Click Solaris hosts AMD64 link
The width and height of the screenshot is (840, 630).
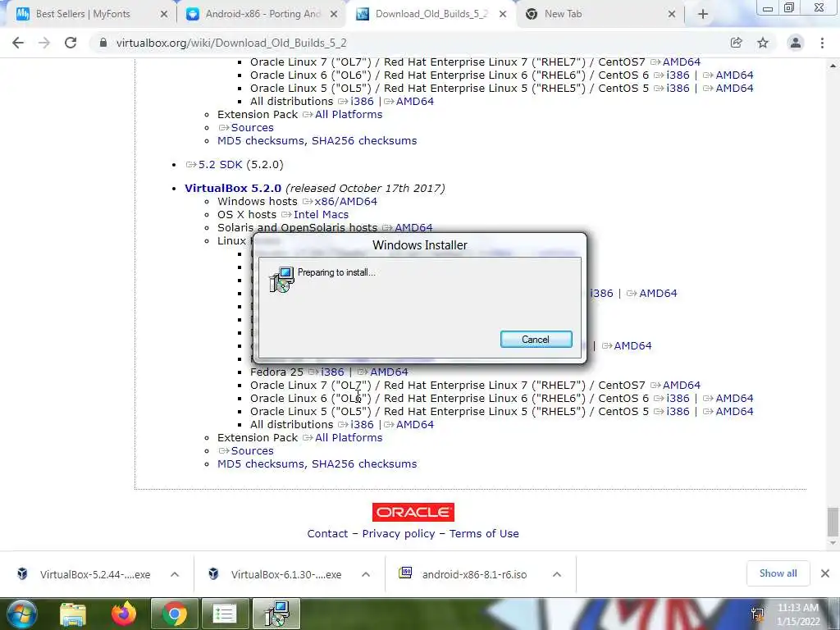coord(413,228)
